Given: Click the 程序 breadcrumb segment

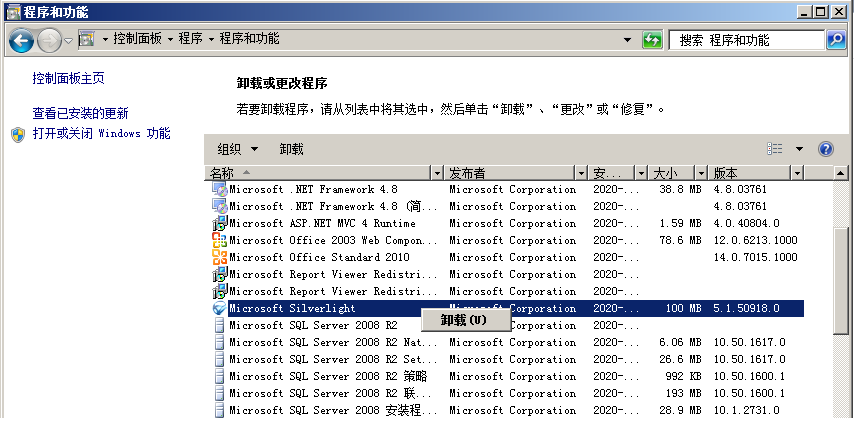Looking at the screenshot, I should (x=191, y=39).
